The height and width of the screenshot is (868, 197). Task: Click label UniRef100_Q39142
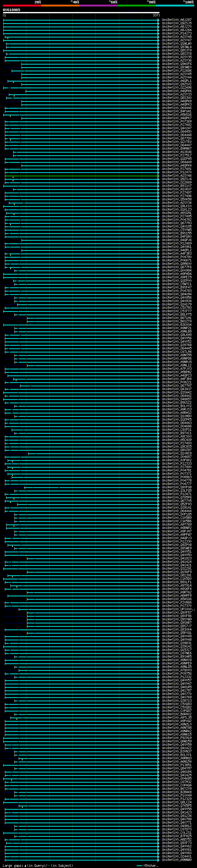tap(176, 647)
